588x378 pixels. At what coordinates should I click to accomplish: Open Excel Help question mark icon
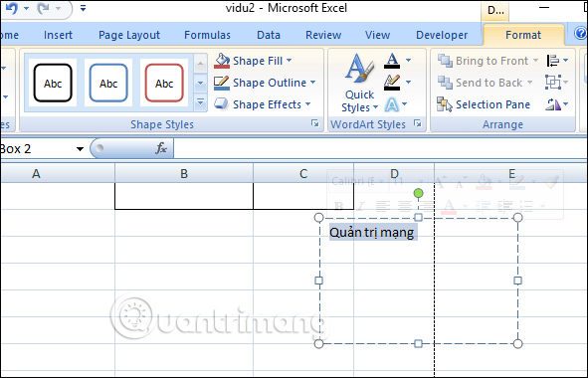coord(580,34)
